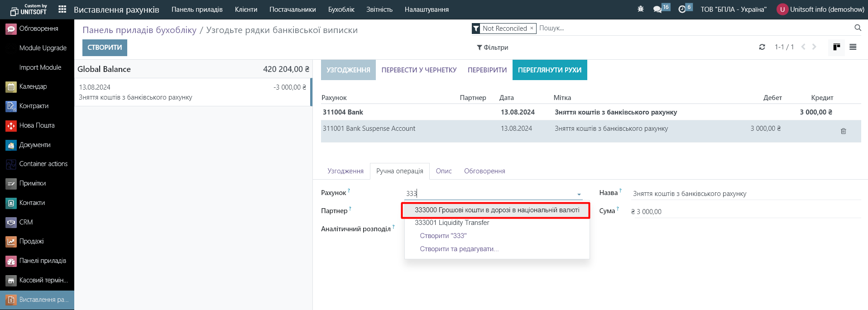This screenshot has height=310, width=868.
Task: Open the activities clock icon
Action: pyautogui.click(x=682, y=9)
